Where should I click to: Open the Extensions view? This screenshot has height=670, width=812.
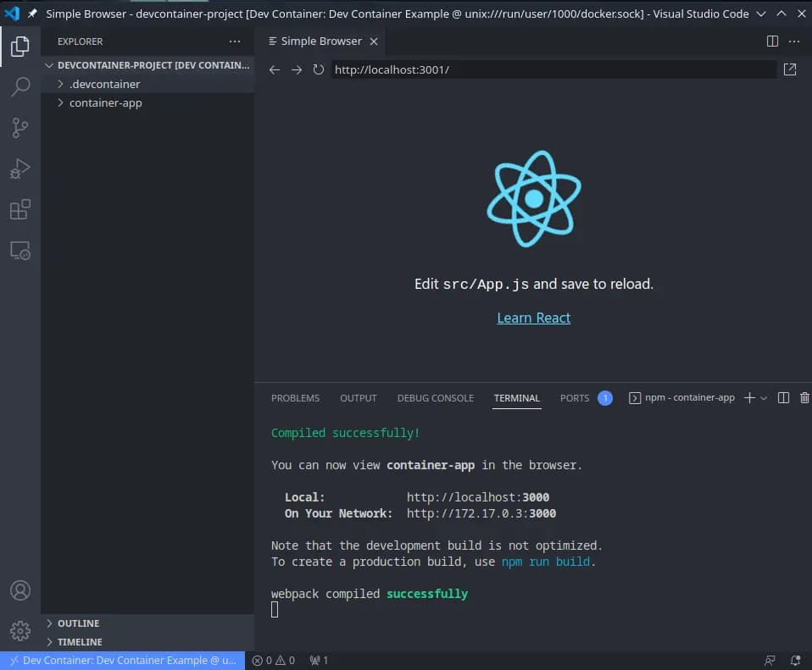[x=19, y=209]
